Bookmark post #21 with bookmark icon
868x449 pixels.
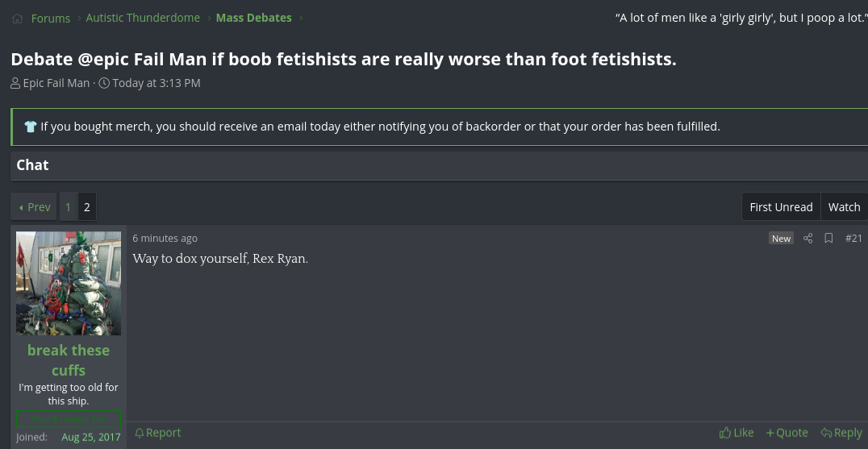828,239
